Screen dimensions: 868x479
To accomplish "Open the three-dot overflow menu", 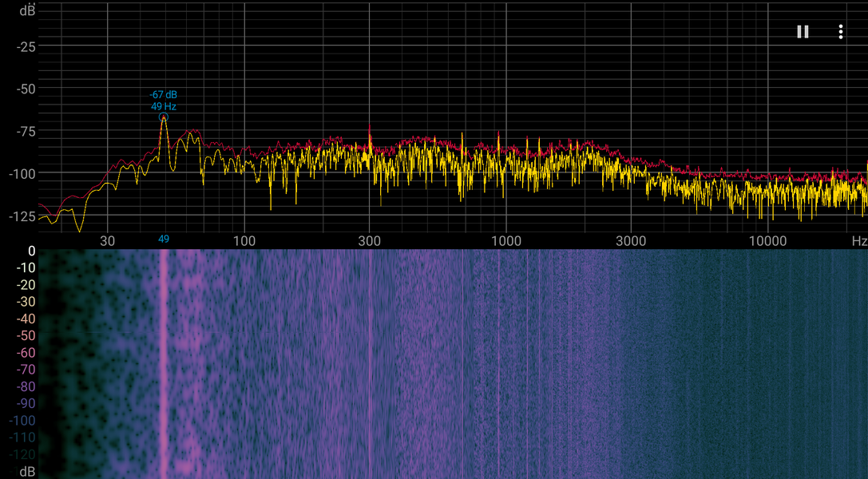I will click(841, 31).
